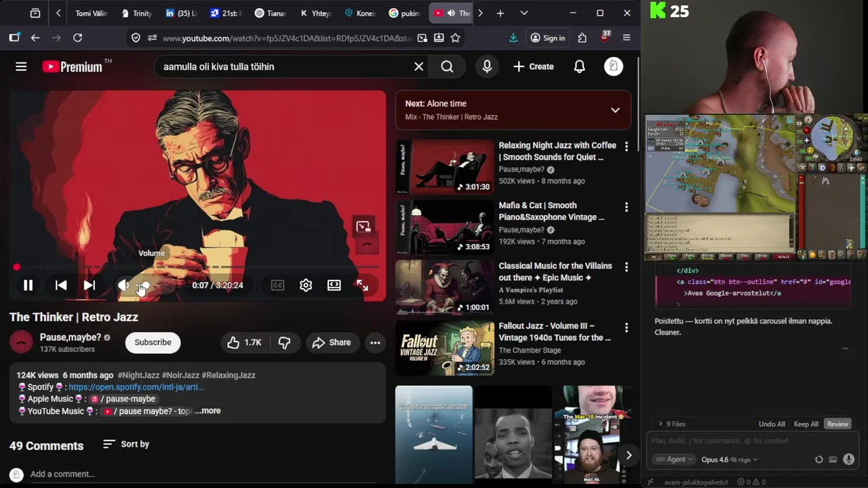
Task: Open the comments Sort by menu
Action: pyautogui.click(x=126, y=444)
